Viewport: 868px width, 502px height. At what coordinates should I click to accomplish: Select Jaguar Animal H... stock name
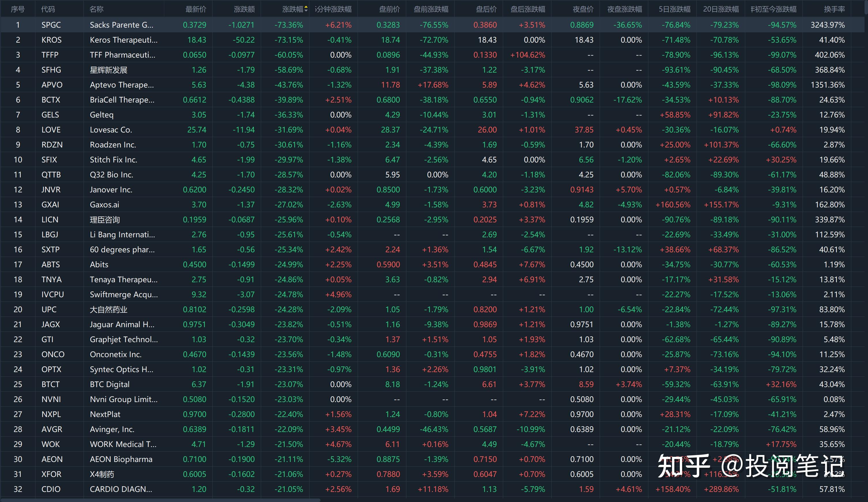122,324
